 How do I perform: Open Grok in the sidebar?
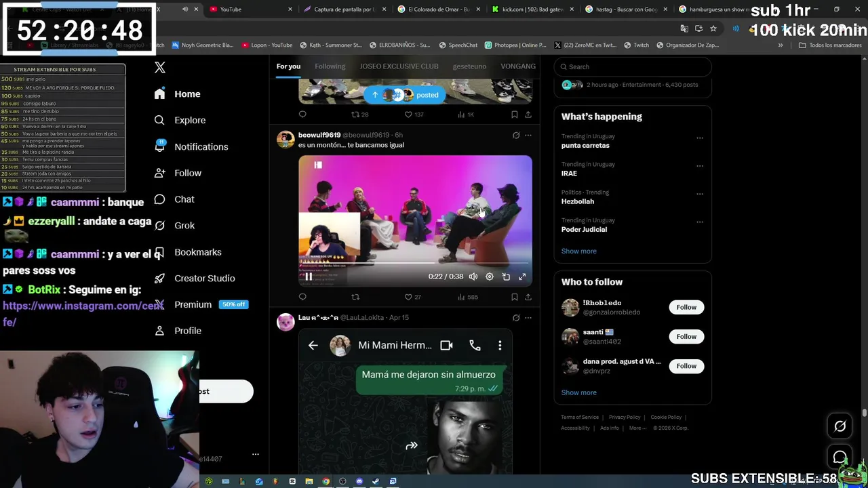click(x=174, y=225)
